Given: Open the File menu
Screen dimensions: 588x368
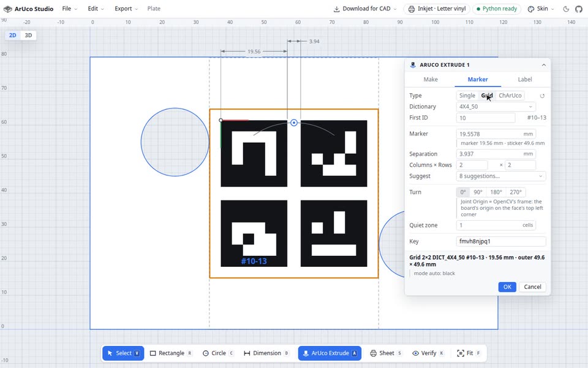Looking at the screenshot, I should pyautogui.click(x=70, y=9).
